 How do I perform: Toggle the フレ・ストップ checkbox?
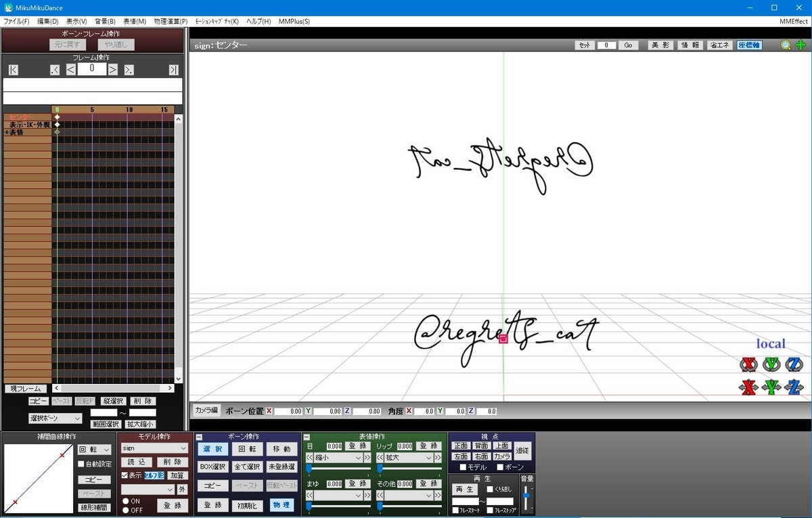click(x=490, y=511)
